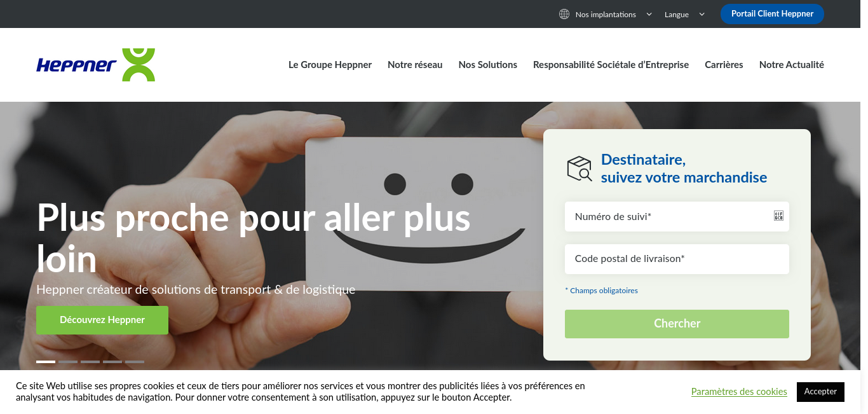The width and height of the screenshot is (868, 414).
Task: Open Paramètres des cookies link
Action: [x=739, y=392]
